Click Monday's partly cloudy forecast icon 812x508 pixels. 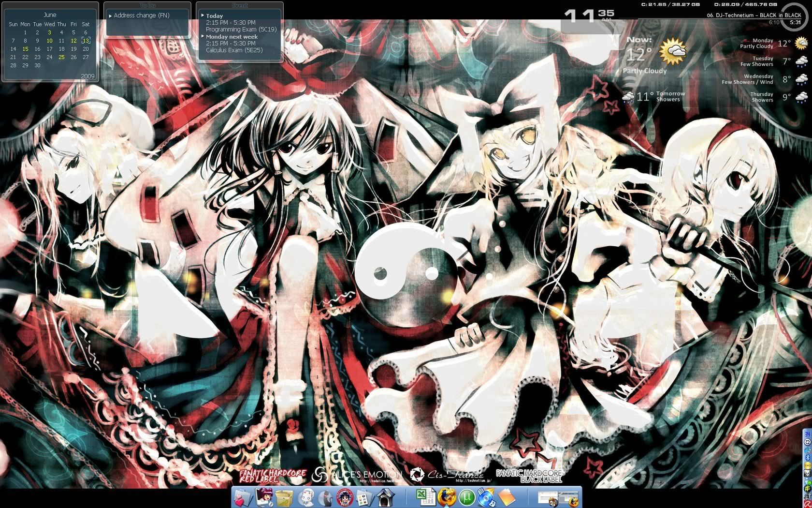pos(801,44)
